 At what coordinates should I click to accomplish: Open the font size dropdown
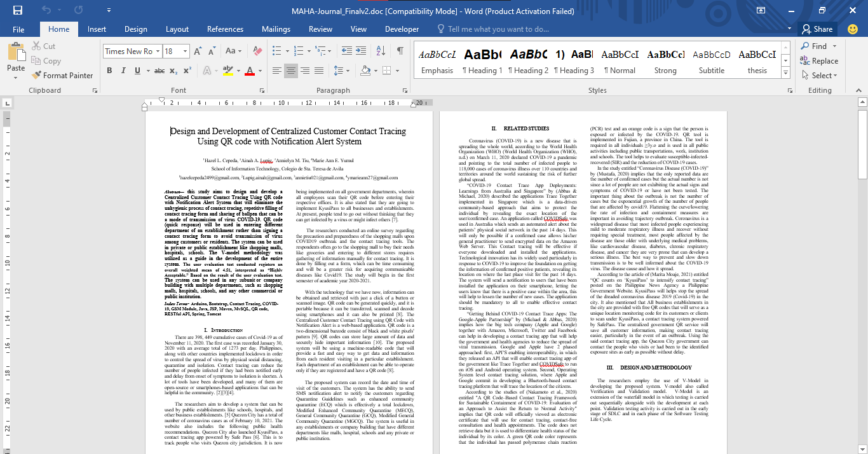[185, 52]
